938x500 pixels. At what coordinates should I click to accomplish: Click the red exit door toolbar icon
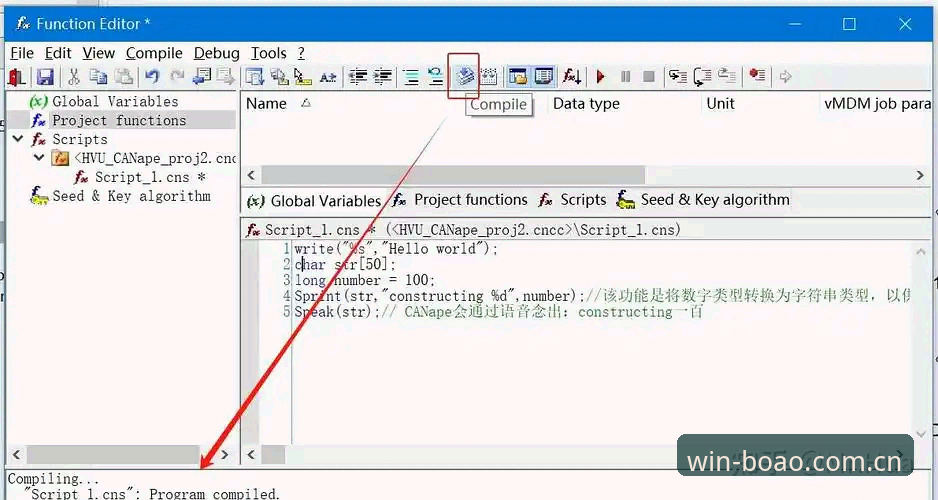(17, 77)
